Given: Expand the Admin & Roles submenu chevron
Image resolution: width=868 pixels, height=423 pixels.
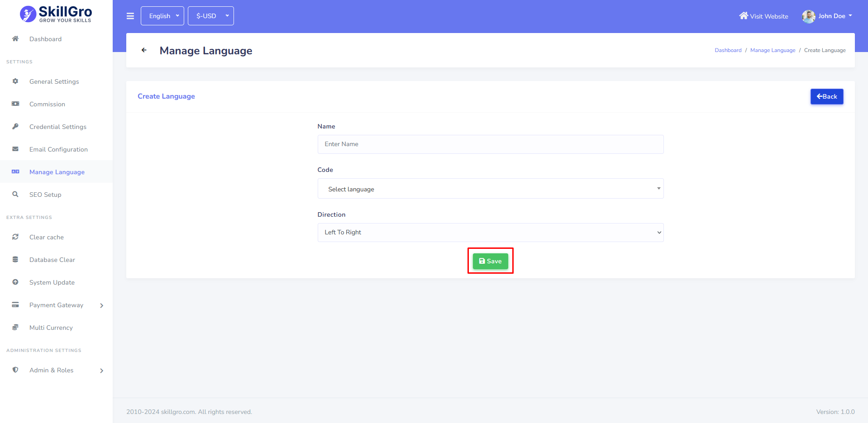Looking at the screenshot, I should tap(102, 371).
